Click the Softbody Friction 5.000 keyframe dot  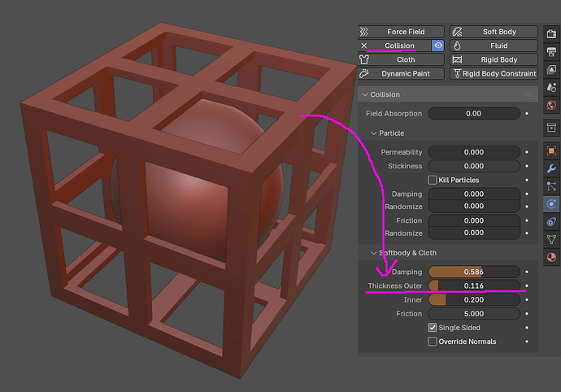point(527,314)
